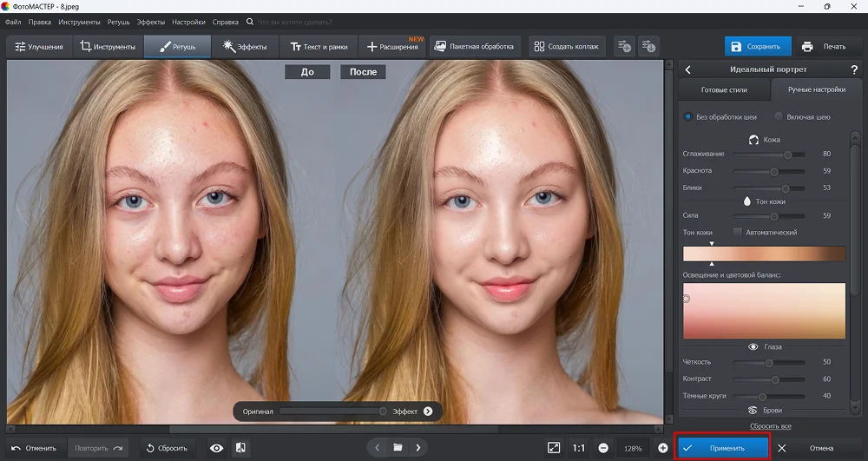868x461 pixels.
Task: Pick a tone on skin tone gradient
Action: coord(764,254)
